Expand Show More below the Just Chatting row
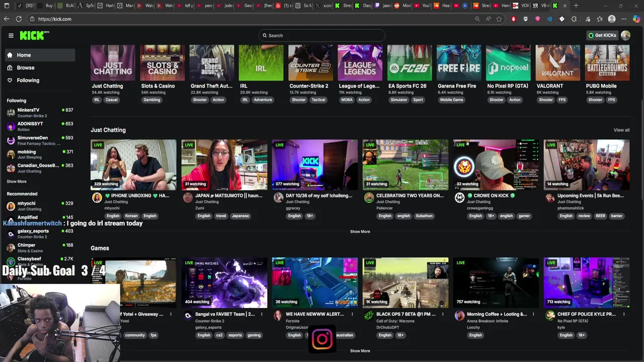This screenshot has width=644, height=362. 360,232
